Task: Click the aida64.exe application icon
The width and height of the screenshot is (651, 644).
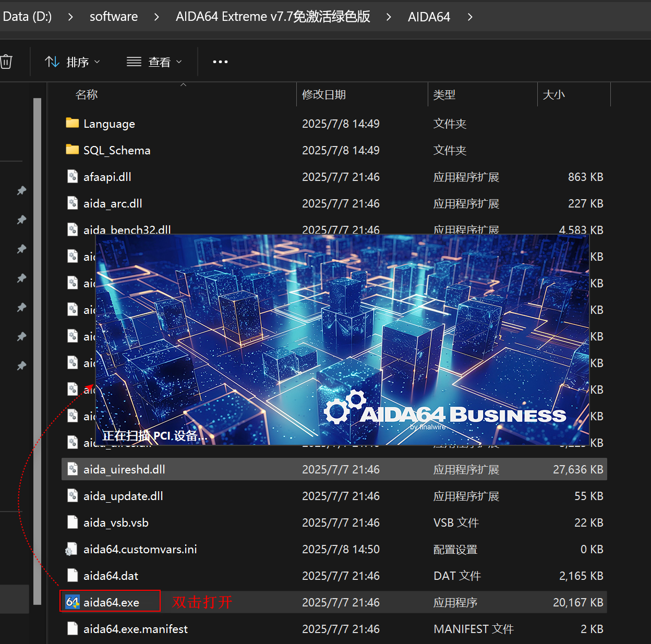Action: (x=73, y=602)
